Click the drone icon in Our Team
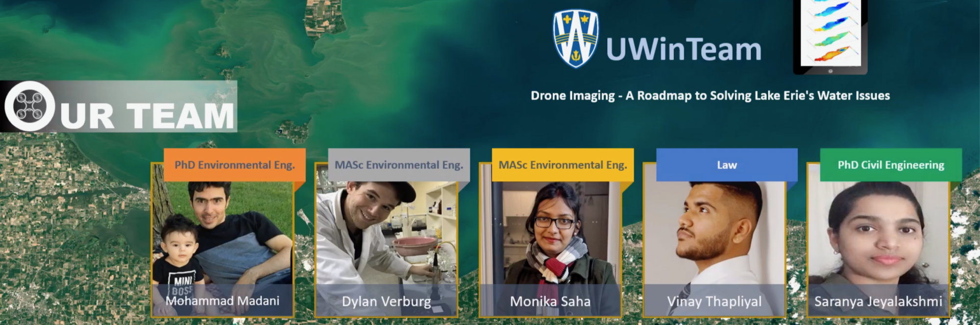 30,106
